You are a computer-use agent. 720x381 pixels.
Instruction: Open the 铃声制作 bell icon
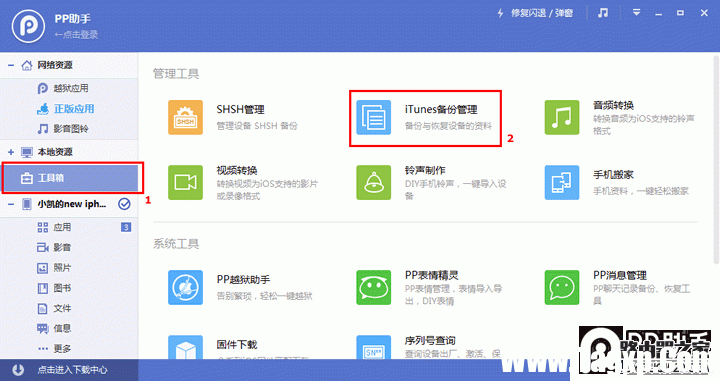[x=373, y=183]
